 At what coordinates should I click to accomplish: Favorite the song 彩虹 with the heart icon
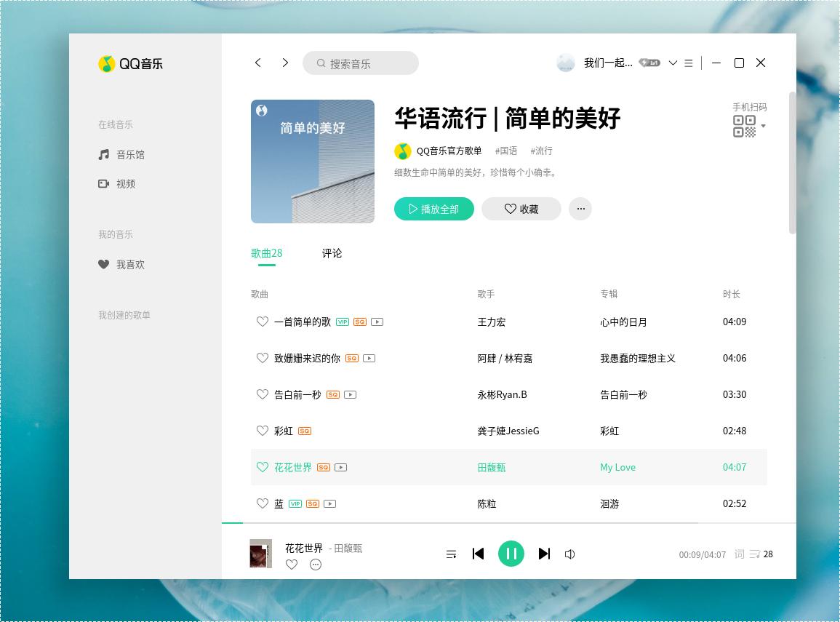263,431
